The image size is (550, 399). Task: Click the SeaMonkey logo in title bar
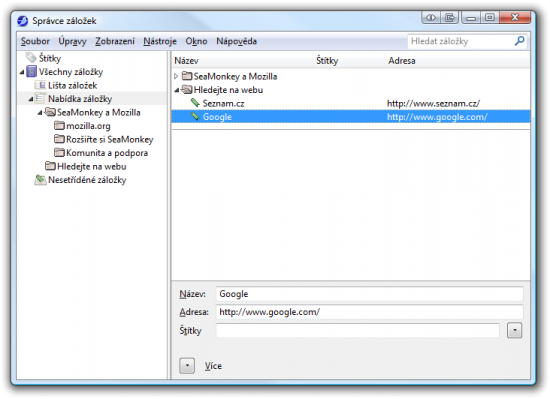point(22,21)
